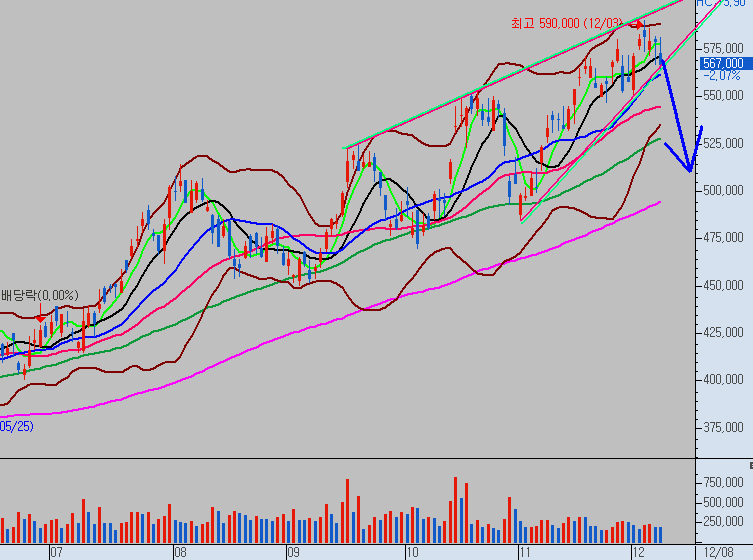Click the 500,000 price axis label
This screenshot has height=560, width=753.
(722, 190)
